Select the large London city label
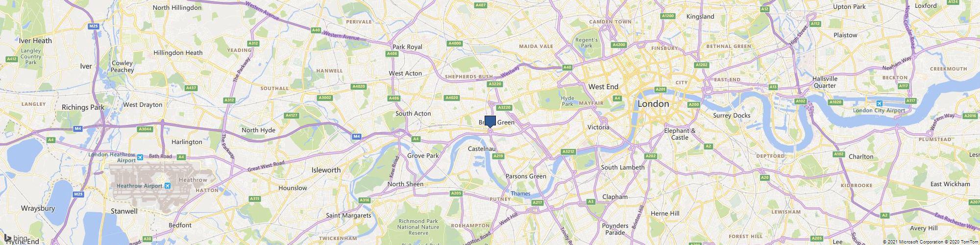Screen dimensions: 980x245 tap(653, 104)
